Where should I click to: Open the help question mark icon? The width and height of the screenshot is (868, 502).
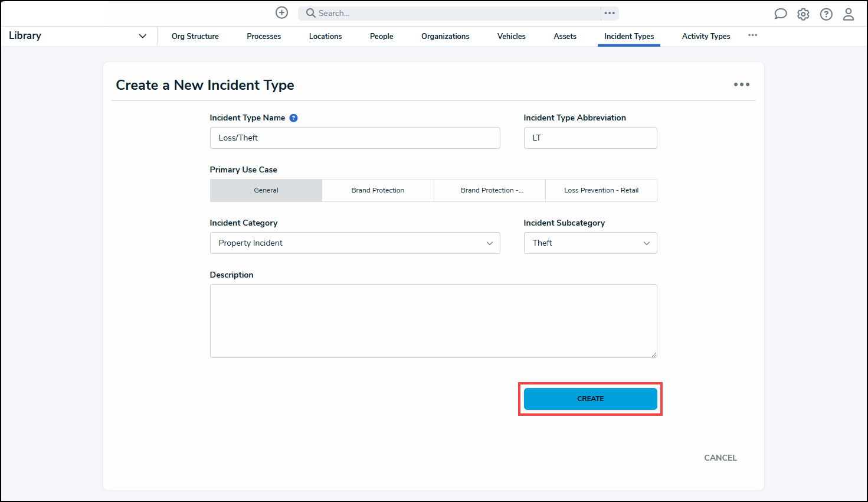pos(826,14)
